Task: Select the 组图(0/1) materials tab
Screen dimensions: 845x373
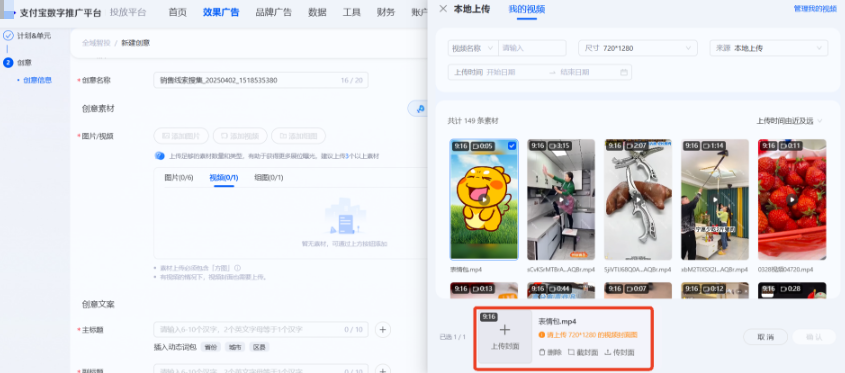Action: pyautogui.click(x=268, y=177)
